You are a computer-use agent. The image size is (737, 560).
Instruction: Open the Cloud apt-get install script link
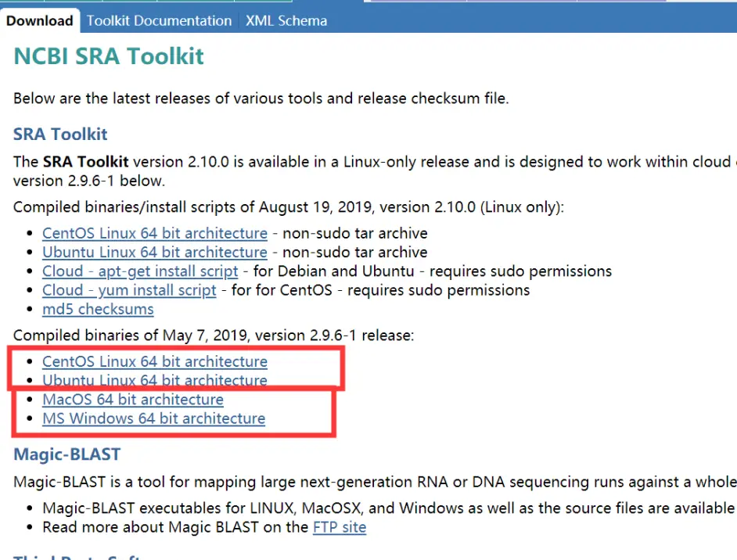[x=140, y=271]
